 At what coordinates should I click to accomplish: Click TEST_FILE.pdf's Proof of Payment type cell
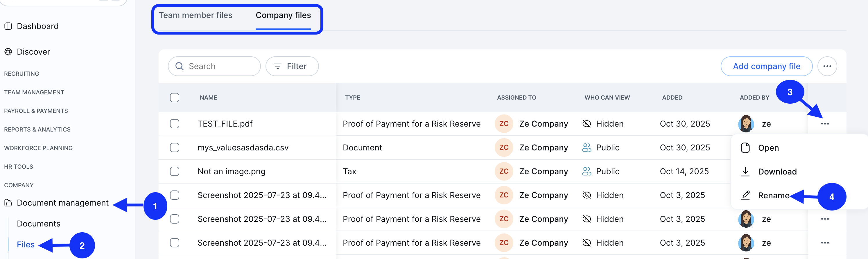point(411,124)
